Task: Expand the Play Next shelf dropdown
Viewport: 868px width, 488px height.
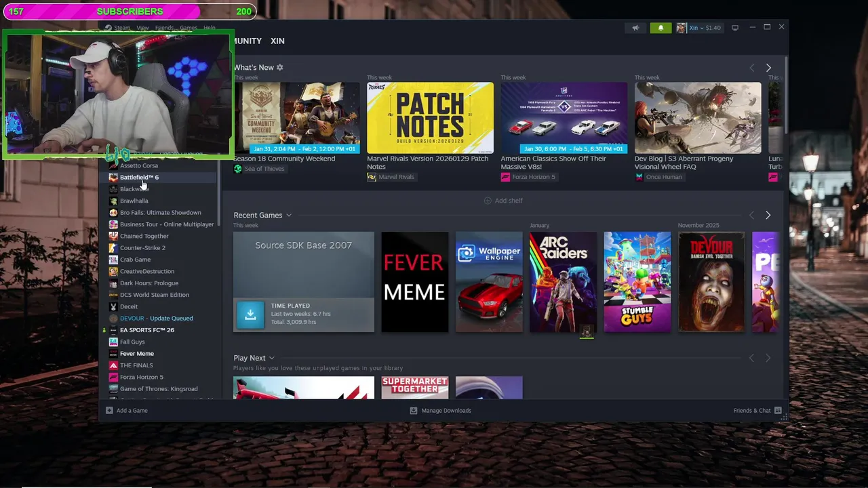Action: coord(271,358)
